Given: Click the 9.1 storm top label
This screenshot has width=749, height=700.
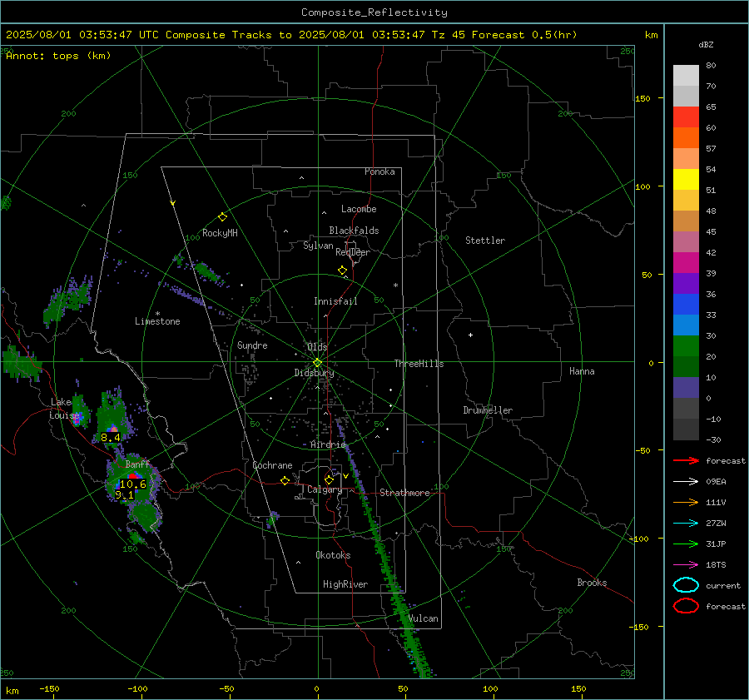Looking at the screenshot, I should click(x=124, y=495).
